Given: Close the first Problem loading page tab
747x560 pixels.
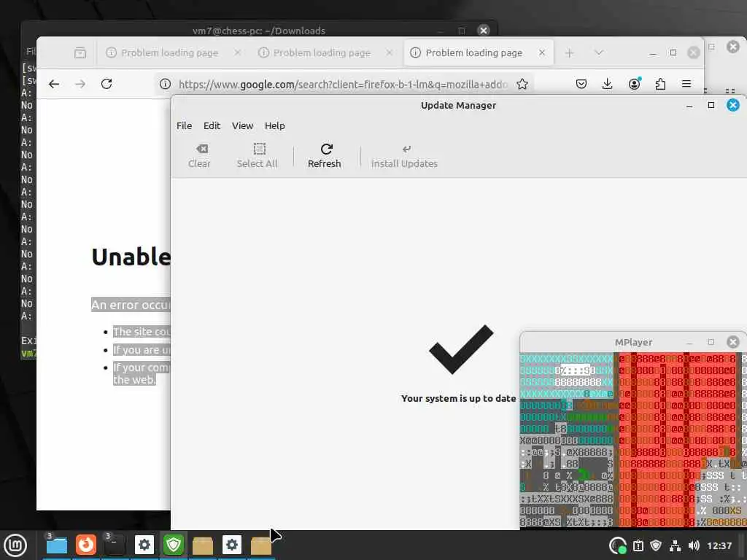Looking at the screenshot, I should 237,52.
